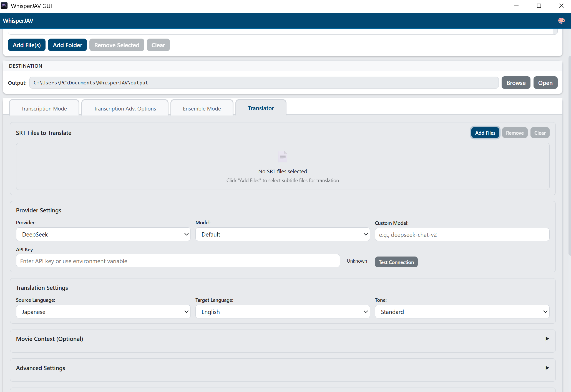Expand Movie Context arrow icon
Viewport: 571px width, 392px height.
547,339
